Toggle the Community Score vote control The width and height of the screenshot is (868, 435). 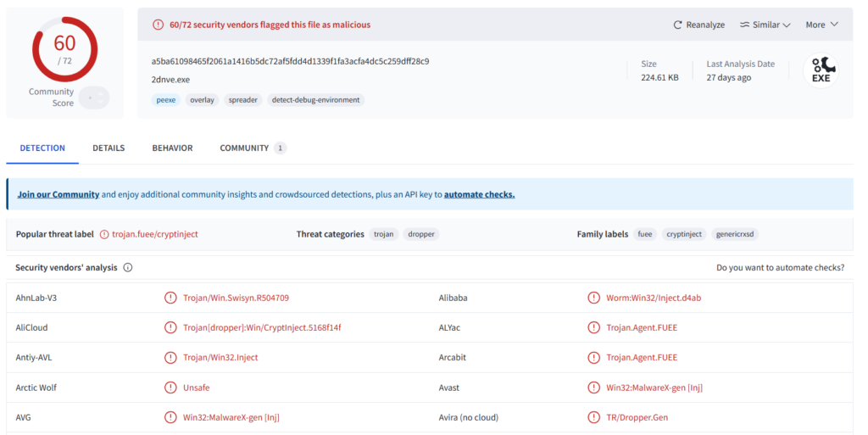click(93, 98)
